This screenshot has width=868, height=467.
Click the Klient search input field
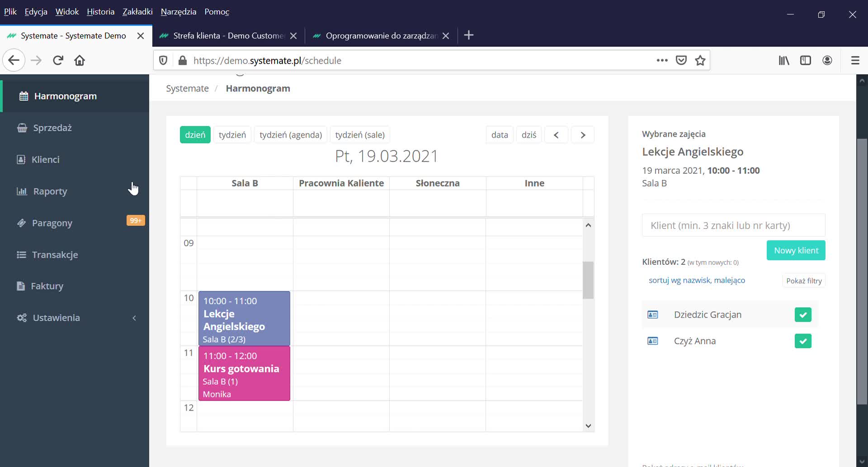click(733, 225)
